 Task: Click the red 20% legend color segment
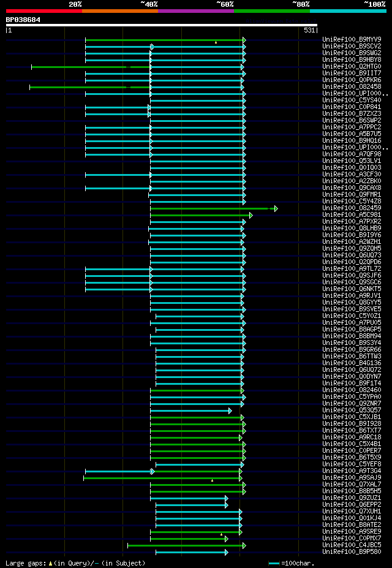44,11
